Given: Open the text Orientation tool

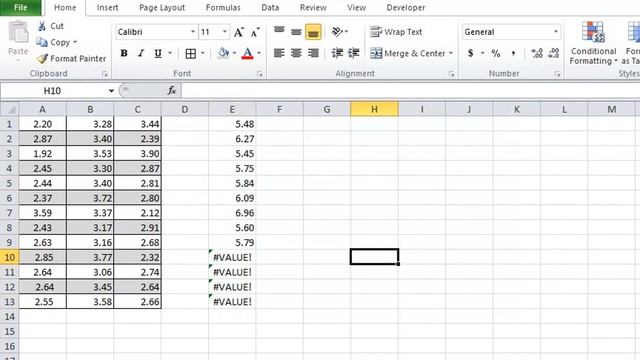Looking at the screenshot, I should tap(337, 31).
